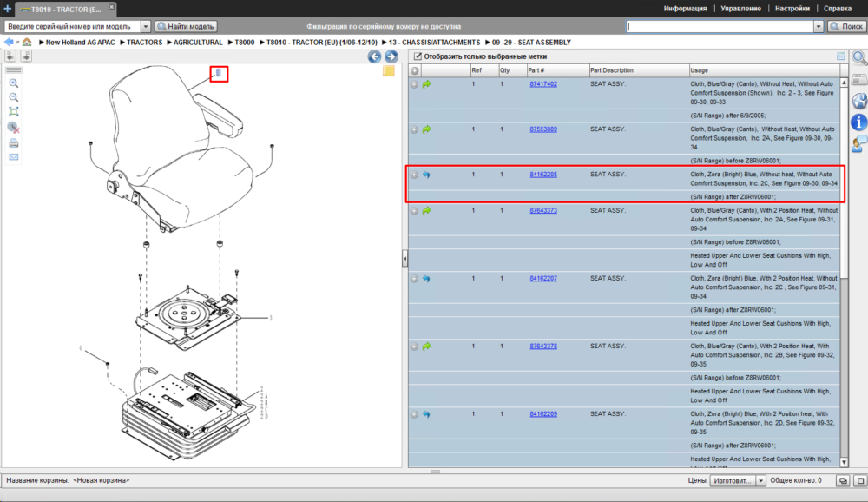
Task: Select the 'T8010 - TRACTOR' tab
Action: pos(65,9)
